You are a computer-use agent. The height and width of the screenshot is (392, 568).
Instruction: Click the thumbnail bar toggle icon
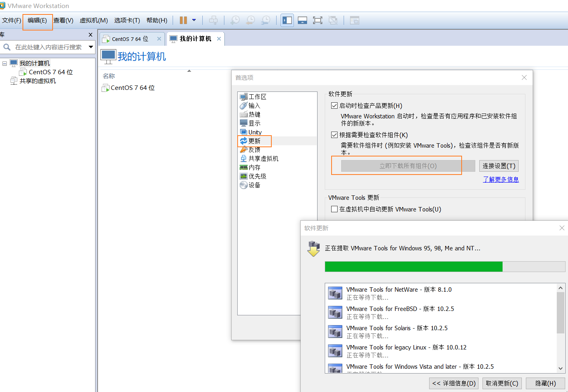tap(303, 20)
